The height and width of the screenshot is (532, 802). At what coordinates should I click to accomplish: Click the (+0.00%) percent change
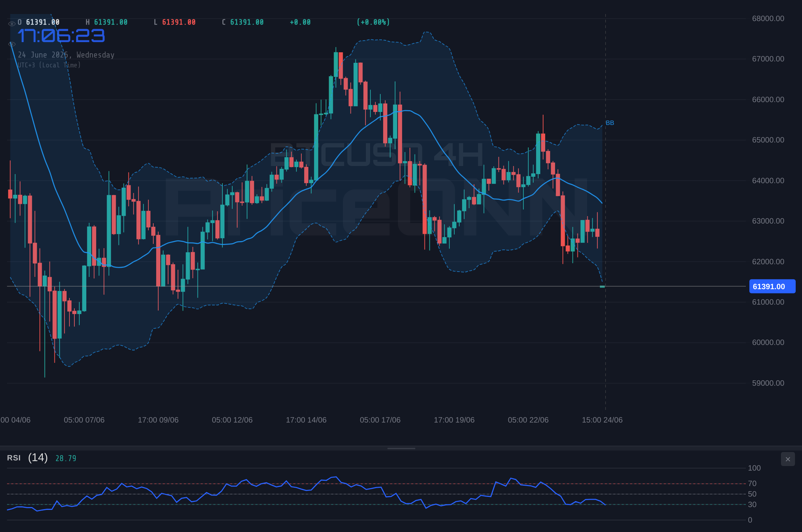pos(373,22)
